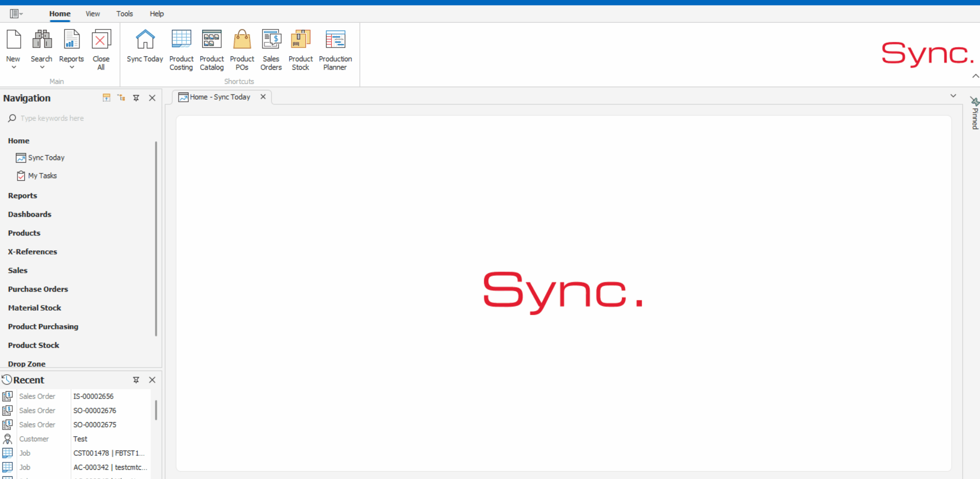
Task: Click the icon beside IS-00002656 sales order
Action: point(8,396)
